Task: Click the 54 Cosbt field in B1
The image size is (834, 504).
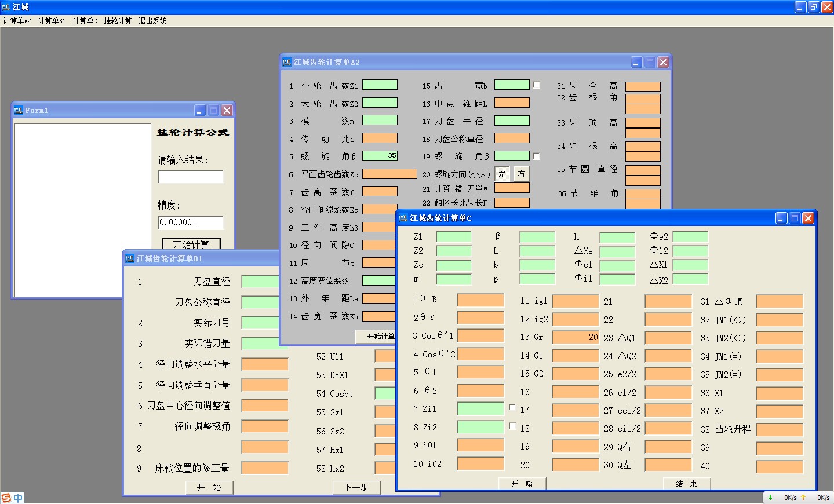Action: pos(385,393)
